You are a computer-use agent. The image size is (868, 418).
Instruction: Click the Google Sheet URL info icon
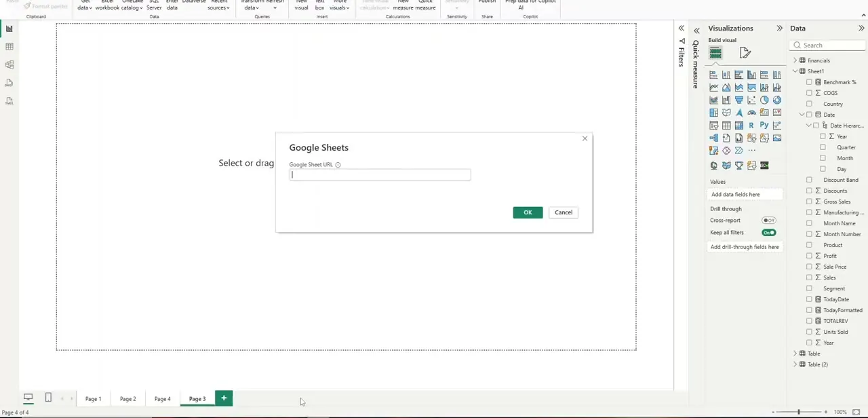click(x=338, y=165)
